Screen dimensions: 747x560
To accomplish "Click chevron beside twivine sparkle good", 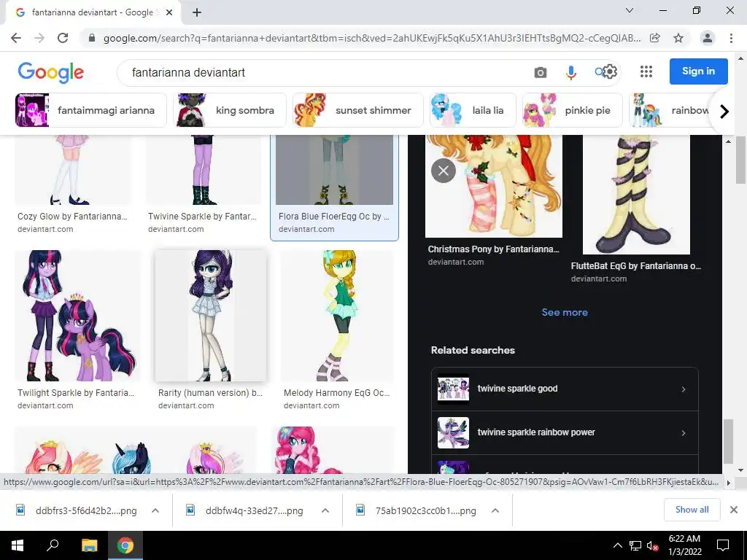I will tap(683, 389).
